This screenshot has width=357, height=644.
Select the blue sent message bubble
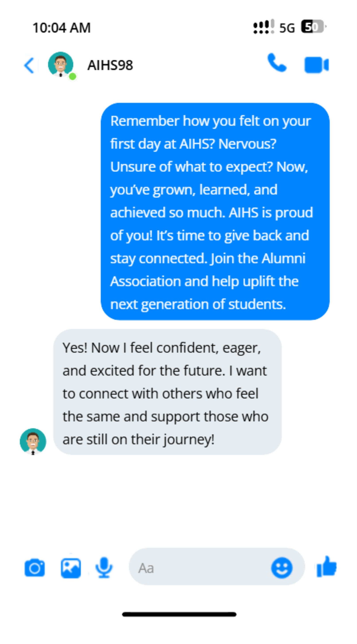point(215,211)
